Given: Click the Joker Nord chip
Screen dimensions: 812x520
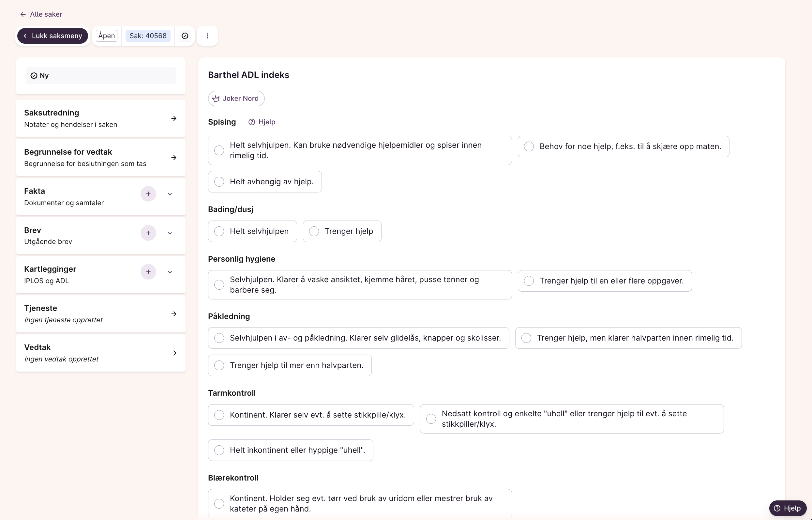Looking at the screenshot, I should point(236,98).
